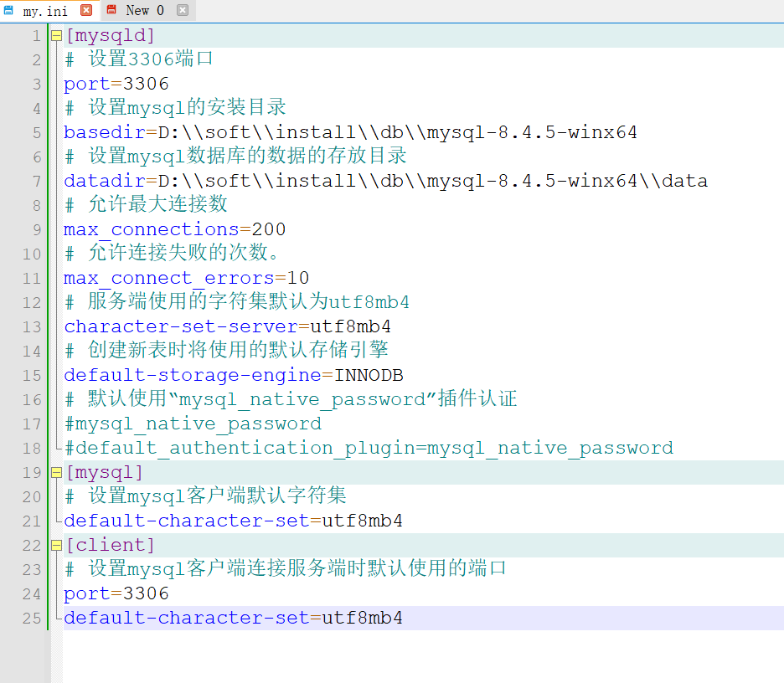Click the comment 设置mysql的安装目录
The width and height of the screenshot is (784, 683).
coord(175,108)
